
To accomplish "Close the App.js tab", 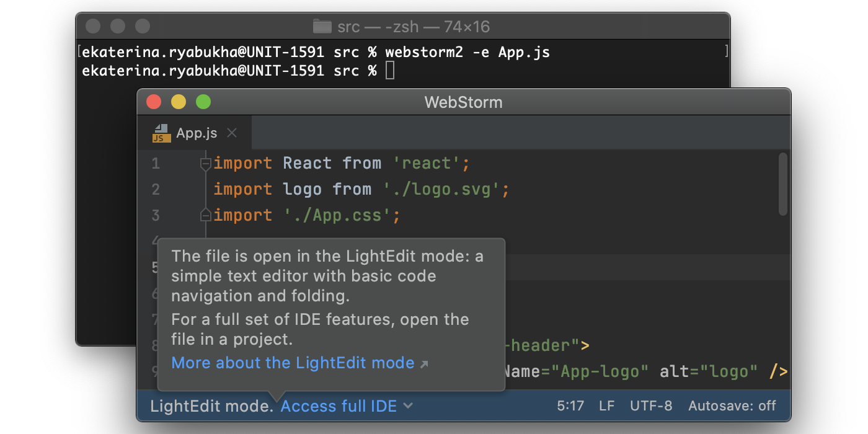I will point(232,133).
